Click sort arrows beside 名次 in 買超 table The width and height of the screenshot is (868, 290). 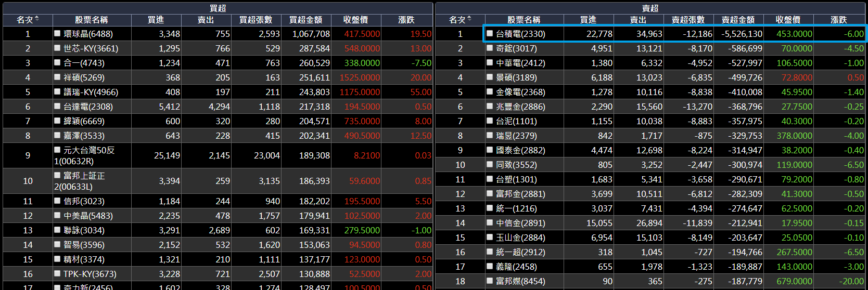click(x=36, y=19)
